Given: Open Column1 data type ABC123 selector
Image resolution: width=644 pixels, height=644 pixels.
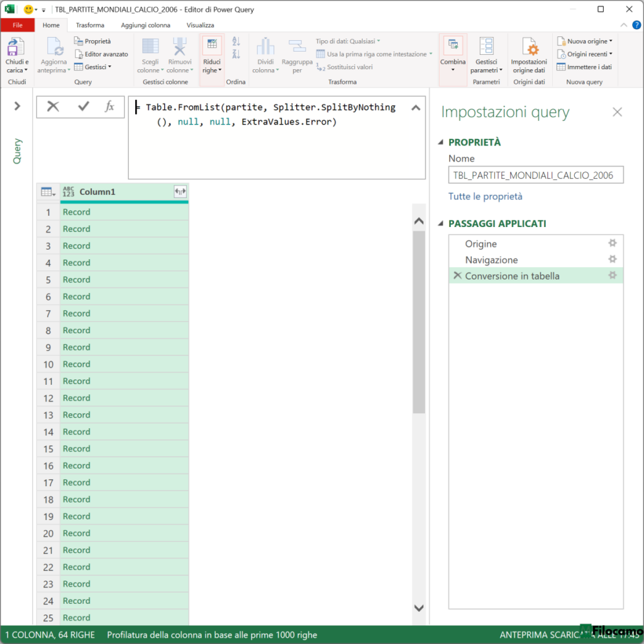Looking at the screenshot, I should 68,191.
